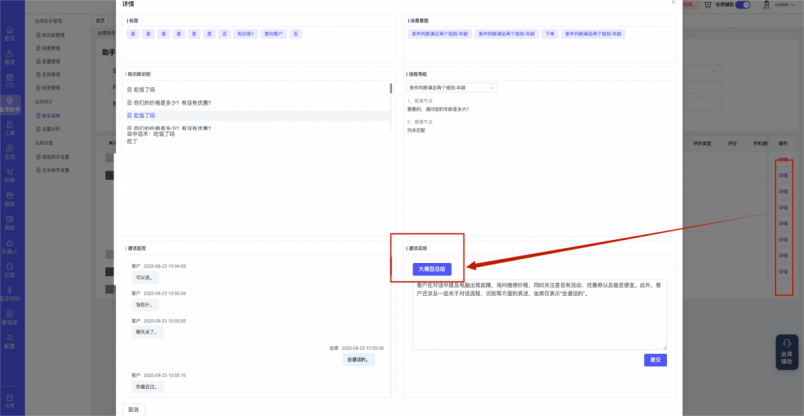Open the CTI module icon in sidebar
Image resolution: width=804 pixels, height=416 pixels.
[10, 84]
